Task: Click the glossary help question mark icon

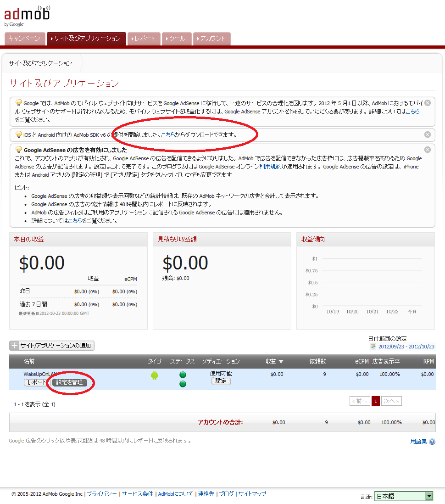Action: 433,442
